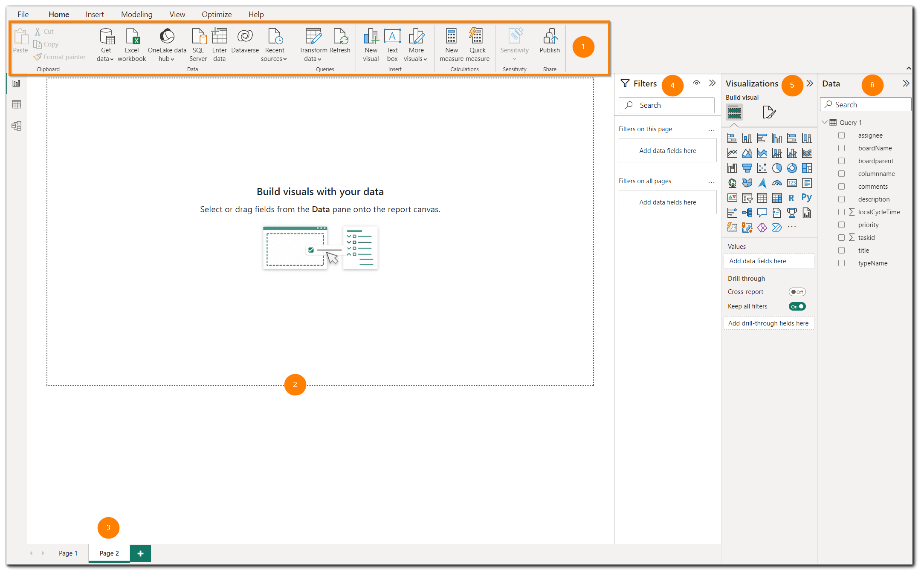Insert the globe Map visual
The image size is (924, 576).
click(732, 183)
